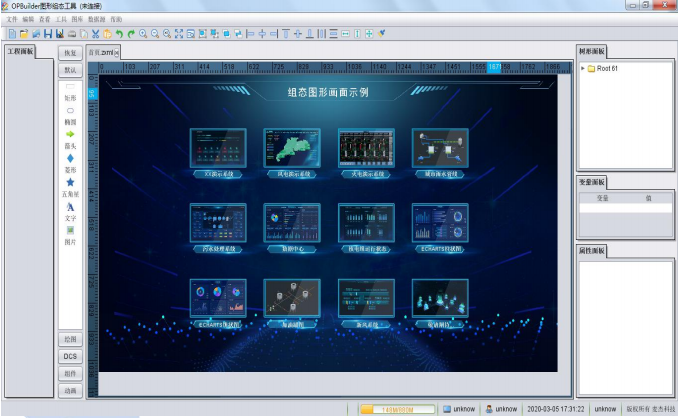Select the 树形面板 tab
Viewport: 681px width, 418px height.
pyautogui.click(x=592, y=51)
